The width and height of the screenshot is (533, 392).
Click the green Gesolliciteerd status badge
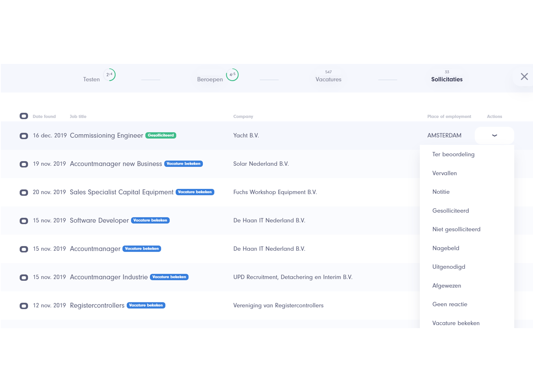point(161,135)
